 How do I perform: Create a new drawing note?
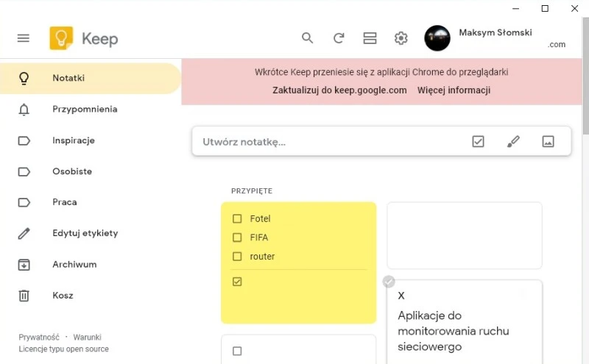pos(513,141)
